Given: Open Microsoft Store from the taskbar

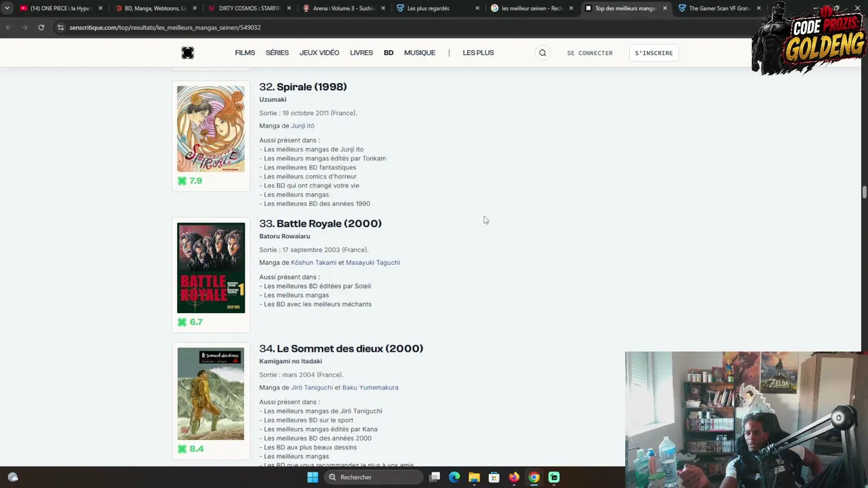Looking at the screenshot, I should tap(494, 477).
